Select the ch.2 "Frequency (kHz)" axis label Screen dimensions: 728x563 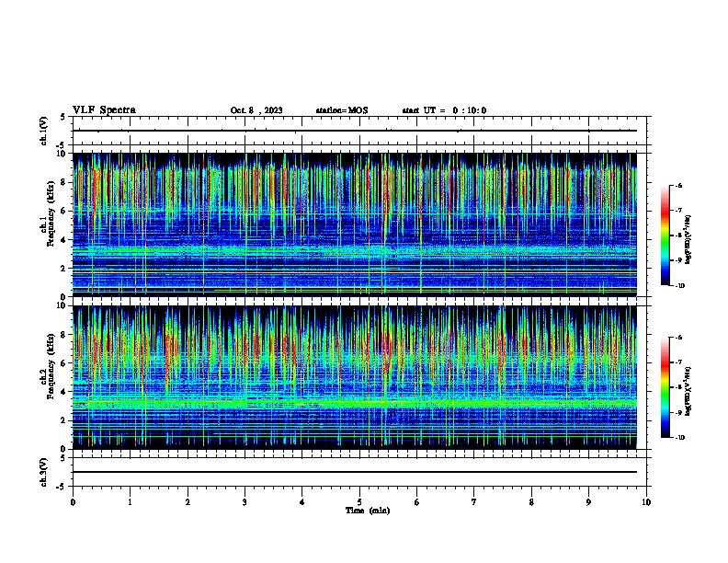pyautogui.click(x=50, y=366)
